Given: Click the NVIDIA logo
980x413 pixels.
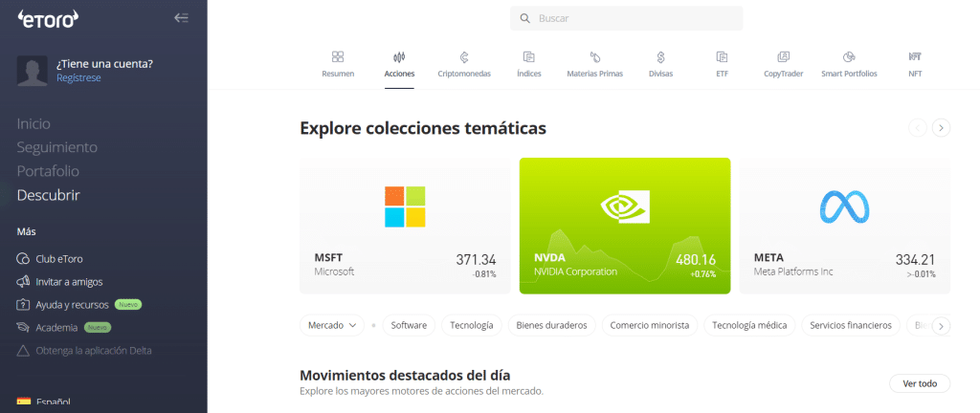Looking at the screenshot, I should (624, 206).
